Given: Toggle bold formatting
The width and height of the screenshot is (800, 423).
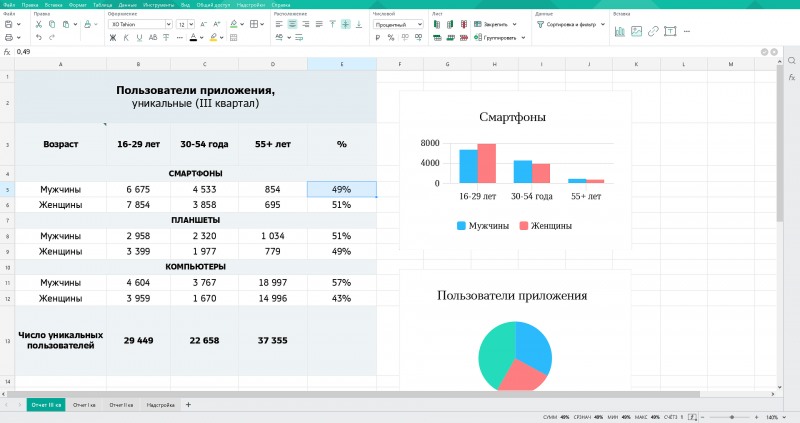Looking at the screenshot, I should coord(111,38).
